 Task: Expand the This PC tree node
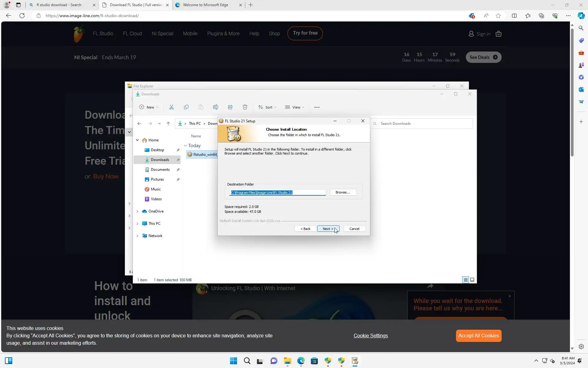tap(138, 224)
